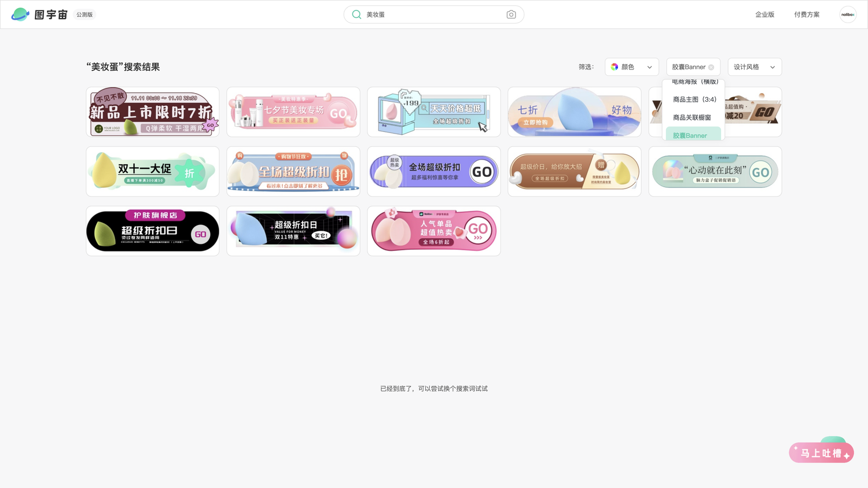Click 已经到底了 end-of-results text
The height and width of the screenshot is (488, 868).
pyautogui.click(x=434, y=389)
